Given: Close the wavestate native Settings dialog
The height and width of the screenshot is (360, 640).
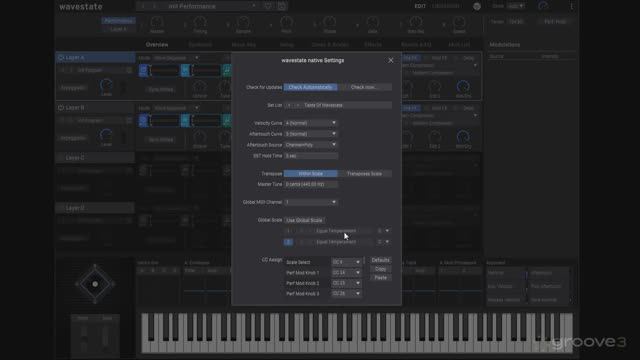Looking at the screenshot, I should coord(391,60).
